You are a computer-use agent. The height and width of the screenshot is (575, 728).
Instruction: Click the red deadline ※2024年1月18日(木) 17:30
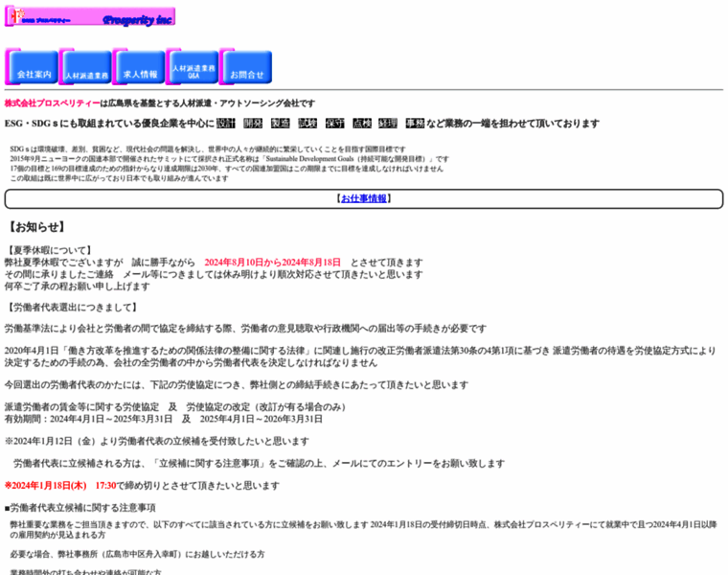[x=60, y=485]
